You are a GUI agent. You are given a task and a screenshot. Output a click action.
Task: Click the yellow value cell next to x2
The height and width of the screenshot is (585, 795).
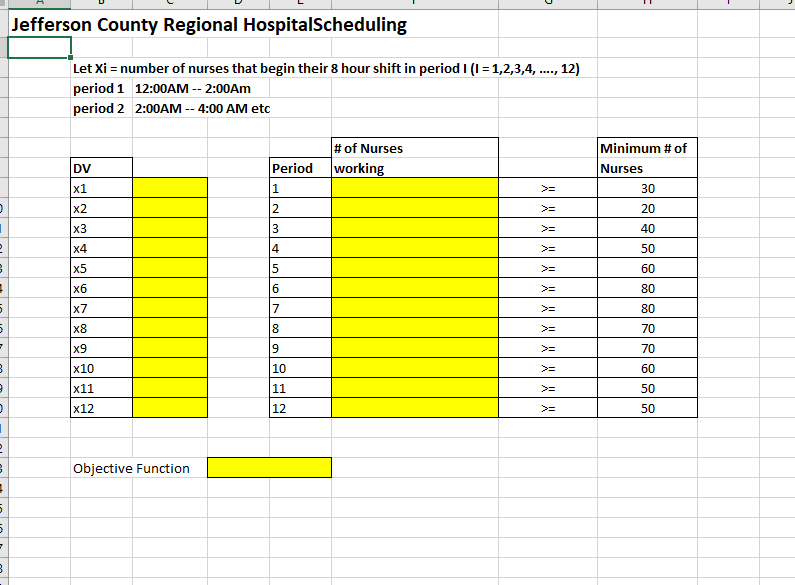170,208
